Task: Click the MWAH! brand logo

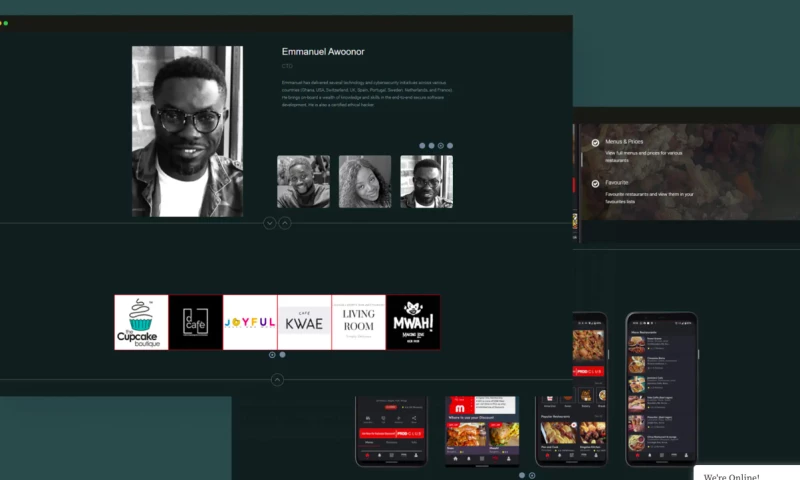Action: point(413,322)
